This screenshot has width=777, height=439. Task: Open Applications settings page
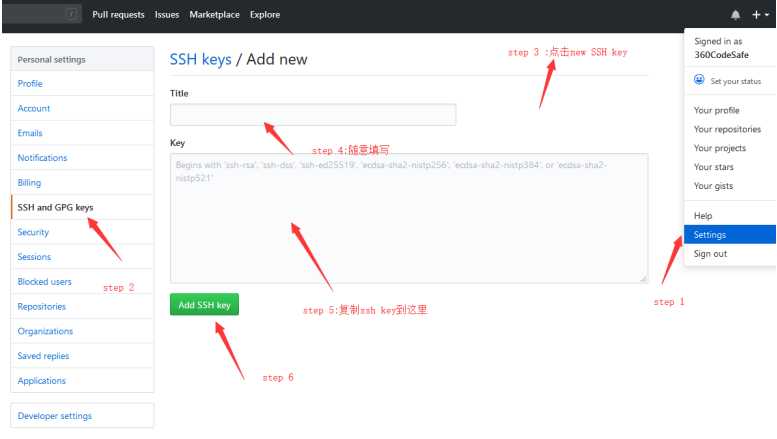tap(82, 381)
